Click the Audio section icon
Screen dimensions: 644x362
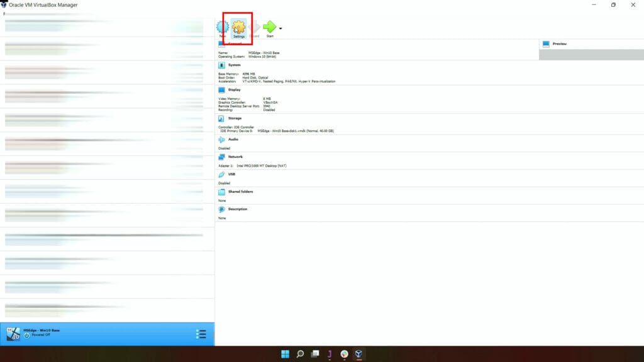click(222, 140)
